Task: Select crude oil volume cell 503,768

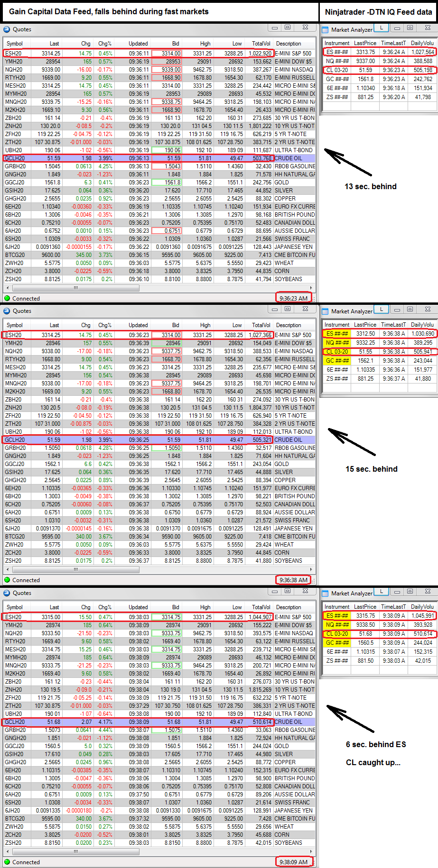Action: point(259,158)
